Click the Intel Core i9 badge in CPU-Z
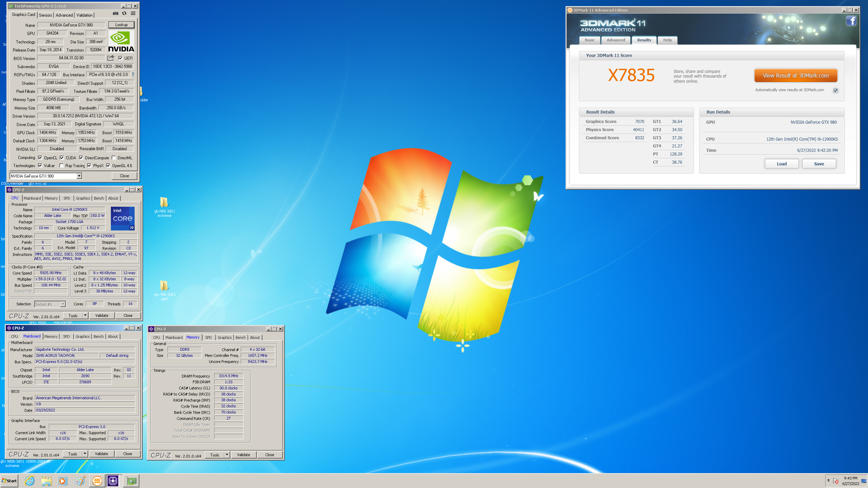 [x=122, y=218]
